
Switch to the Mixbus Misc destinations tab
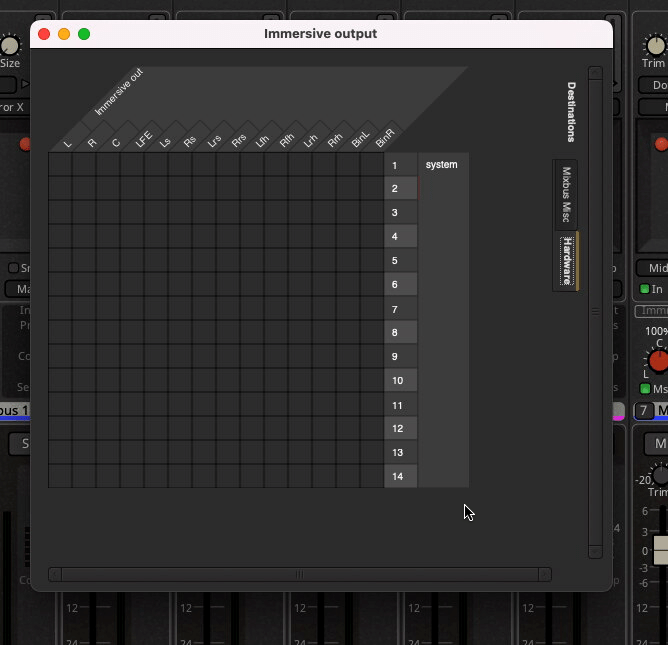[x=566, y=194]
